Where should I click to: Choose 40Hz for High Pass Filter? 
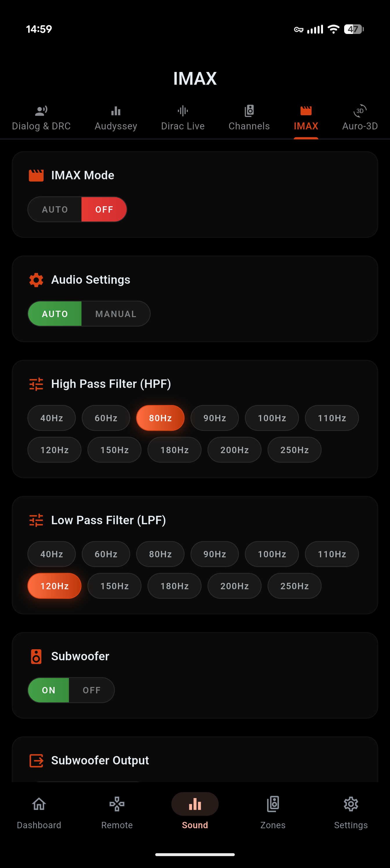tap(52, 418)
